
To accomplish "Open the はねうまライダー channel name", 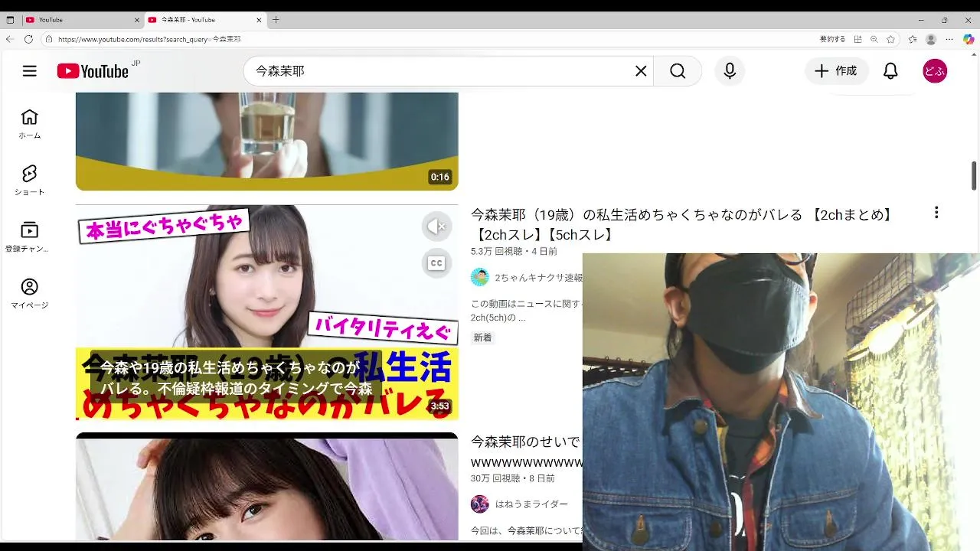I will click(x=531, y=504).
